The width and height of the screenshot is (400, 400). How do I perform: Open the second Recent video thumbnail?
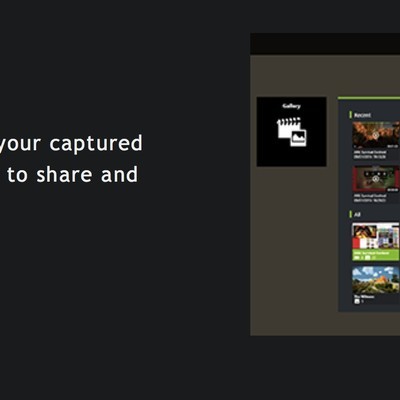point(376,179)
